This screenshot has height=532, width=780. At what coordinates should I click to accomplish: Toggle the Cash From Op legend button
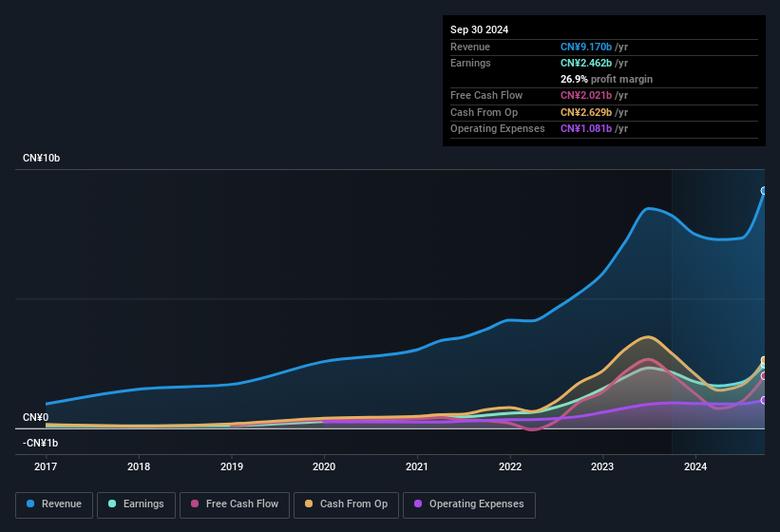346,504
